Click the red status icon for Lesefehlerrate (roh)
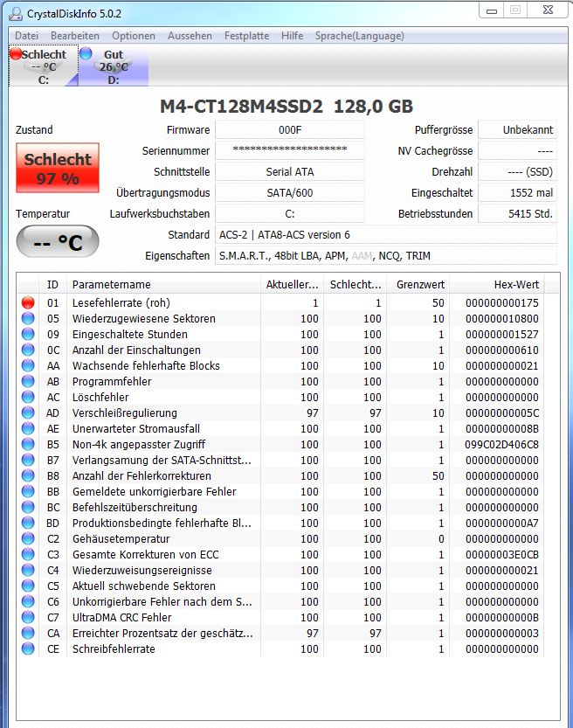The image size is (573, 728). click(x=28, y=302)
